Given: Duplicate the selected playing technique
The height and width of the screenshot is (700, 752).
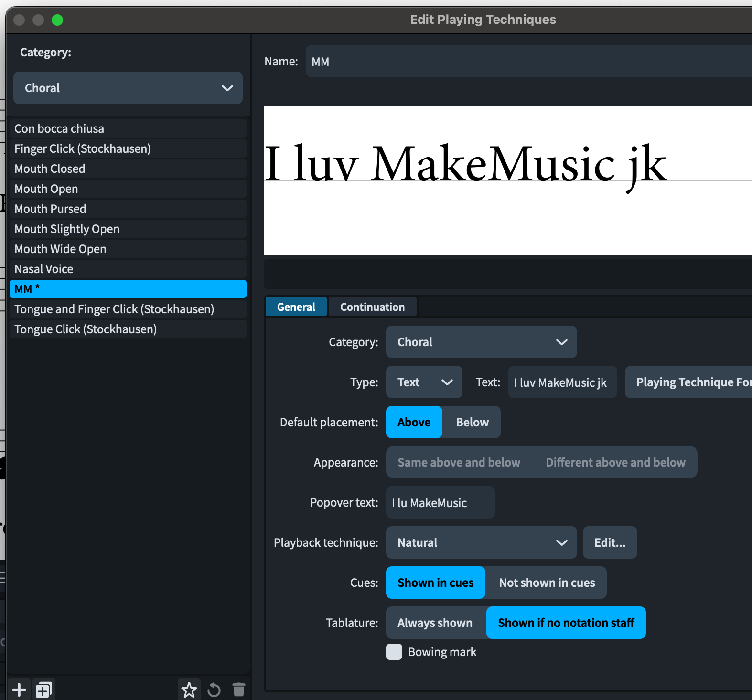Looking at the screenshot, I should click(x=44, y=689).
